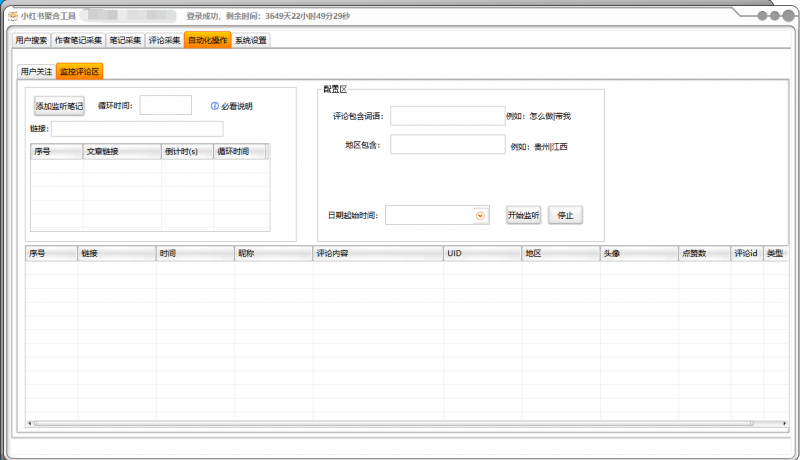The width and height of the screenshot is (800, 460).
Task: Click the results table horizontal scrollbar track
Action: click(x=407, y=423)
